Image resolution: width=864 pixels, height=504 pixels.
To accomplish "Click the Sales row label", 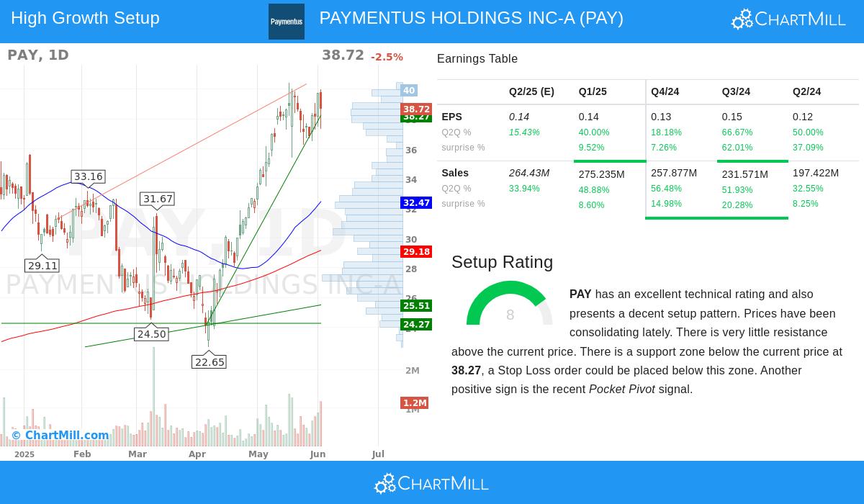I will pyautogui.click(x=455, y=173).
